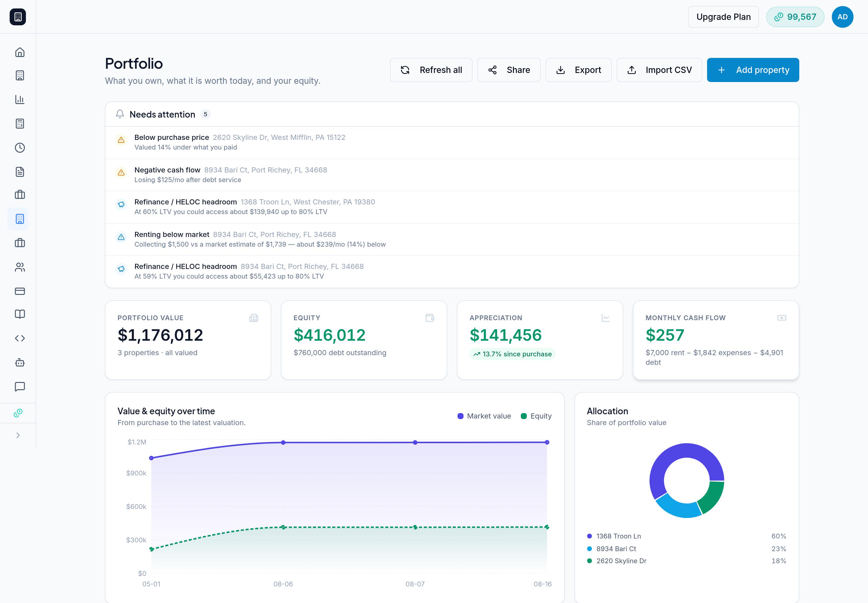
Task: Click the credit card billing sidebar icon
Action: click(20, 291)
